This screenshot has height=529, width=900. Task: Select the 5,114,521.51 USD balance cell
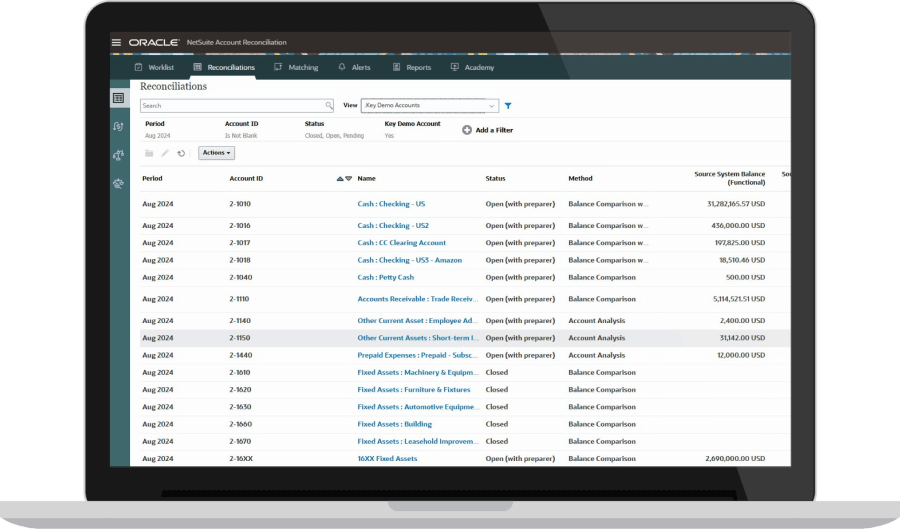click(x=739, y=299)
